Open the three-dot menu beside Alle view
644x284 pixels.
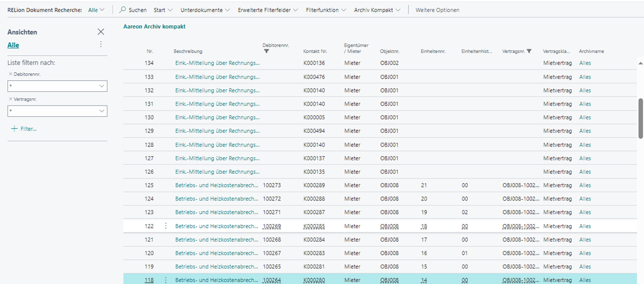click(x=101, y=45)
